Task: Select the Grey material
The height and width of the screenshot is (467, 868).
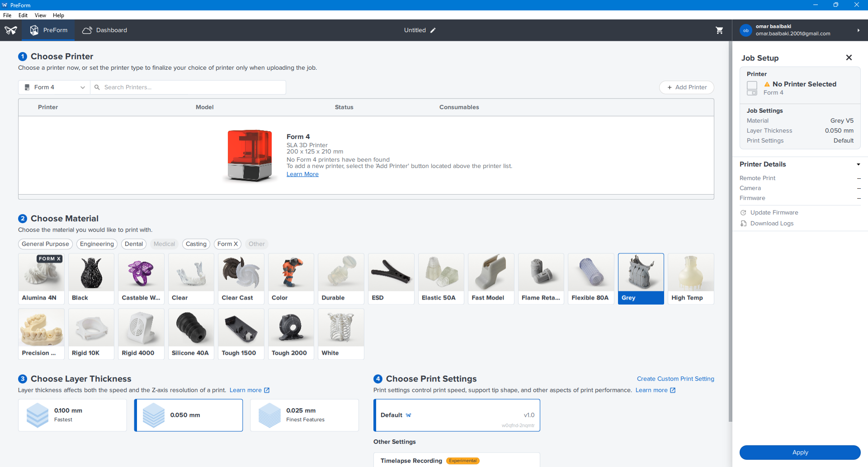Action: click(x=641, y=279)
